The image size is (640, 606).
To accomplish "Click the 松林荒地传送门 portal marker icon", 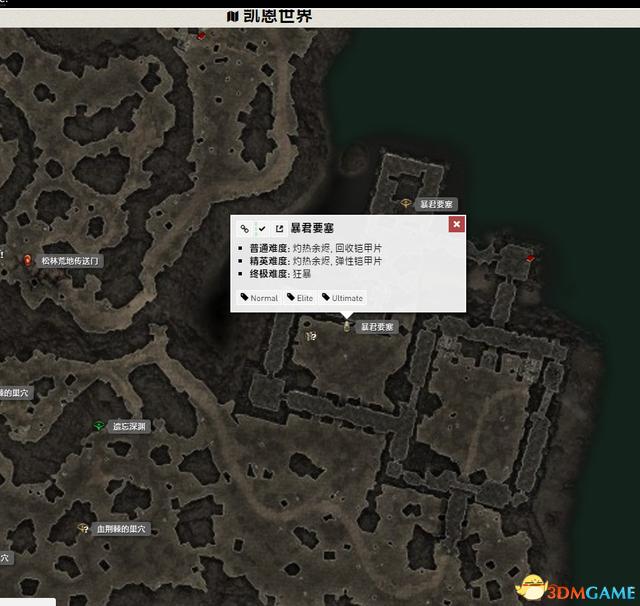I will tap(27, 260).
